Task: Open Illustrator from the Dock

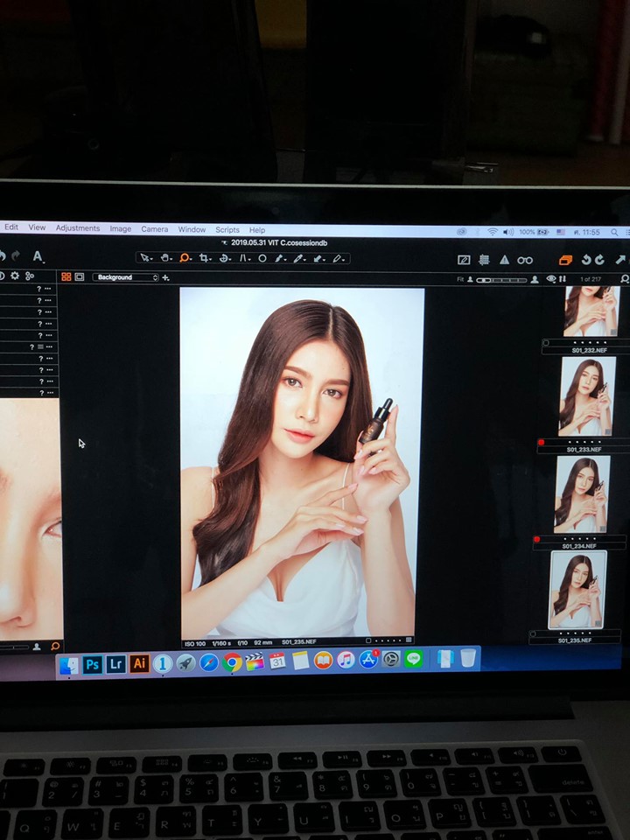Action: [139, 664]
